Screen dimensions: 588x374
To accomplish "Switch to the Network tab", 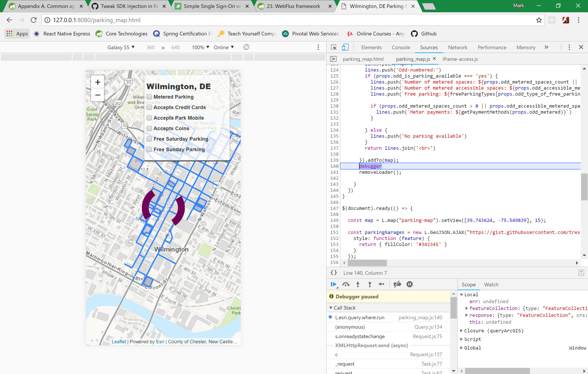I will [x=457, y=47].
